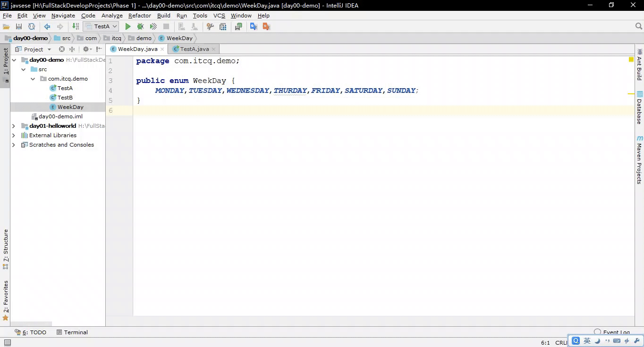Open the Edit menu

(22, 16)
